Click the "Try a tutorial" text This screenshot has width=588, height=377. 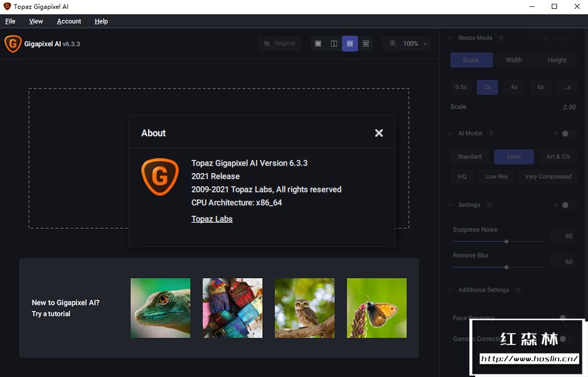pos(51,314)
